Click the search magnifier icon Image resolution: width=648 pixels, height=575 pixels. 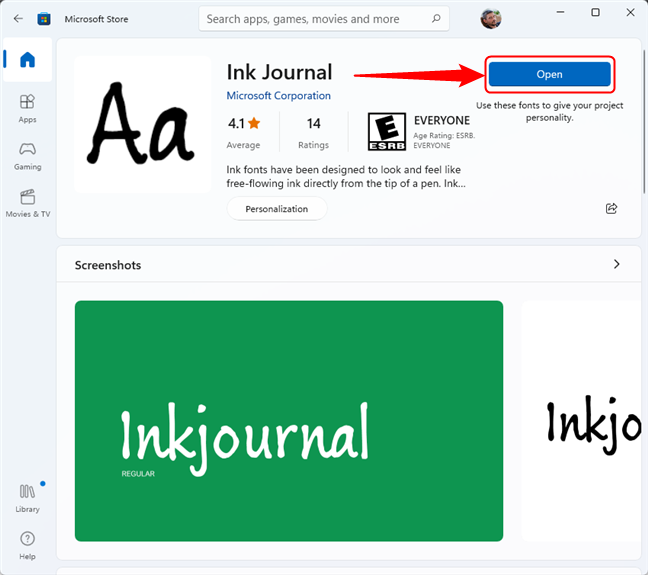pos(436,19)
